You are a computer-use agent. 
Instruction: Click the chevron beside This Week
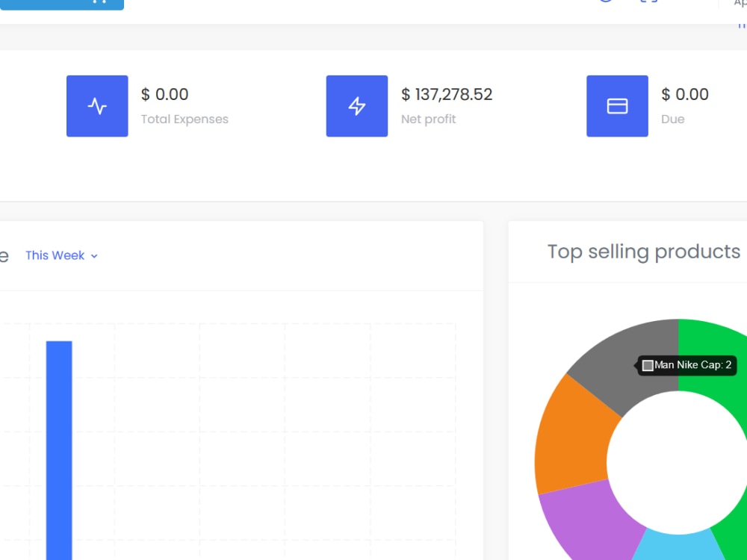point(94,256)
